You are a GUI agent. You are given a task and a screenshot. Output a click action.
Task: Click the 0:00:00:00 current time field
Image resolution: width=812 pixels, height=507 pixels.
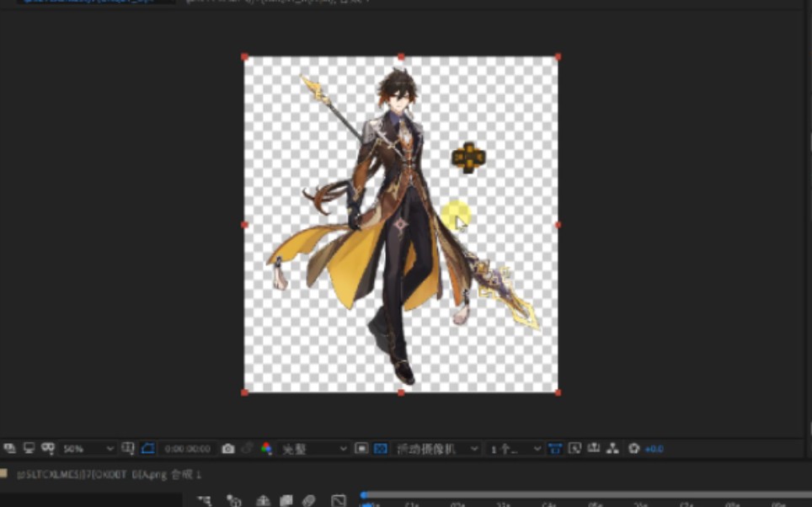pyautogui.click(x=188, y=449)
